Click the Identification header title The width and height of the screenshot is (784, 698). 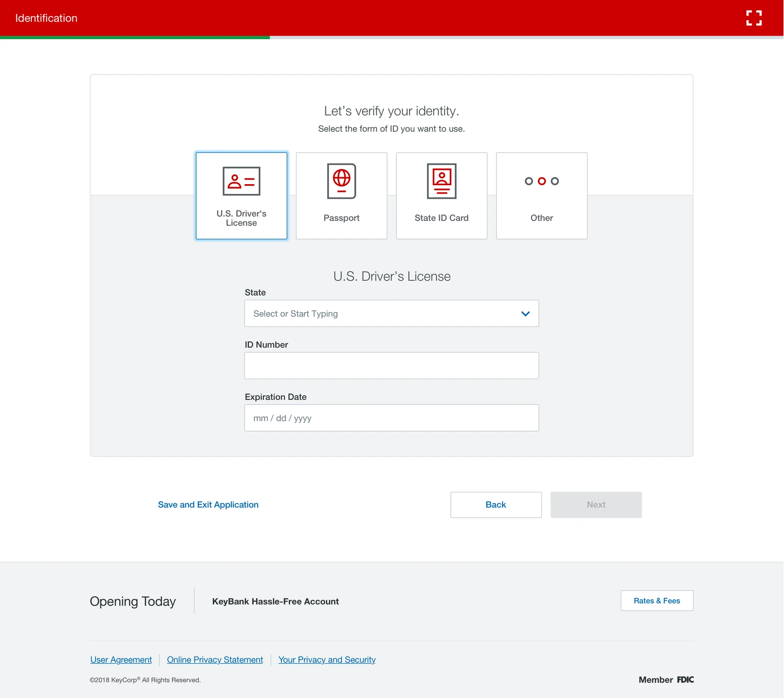pos(47,18)
